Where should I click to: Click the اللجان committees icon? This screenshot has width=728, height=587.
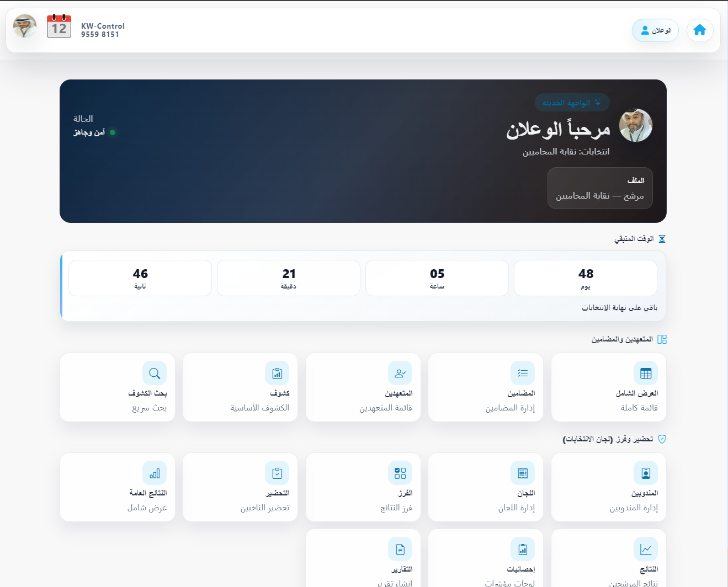click(523, 473)
